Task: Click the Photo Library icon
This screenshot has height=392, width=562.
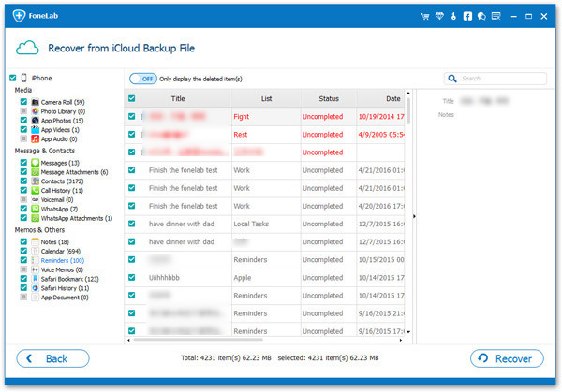Action: pyautogui.click(x=36, y=111)
